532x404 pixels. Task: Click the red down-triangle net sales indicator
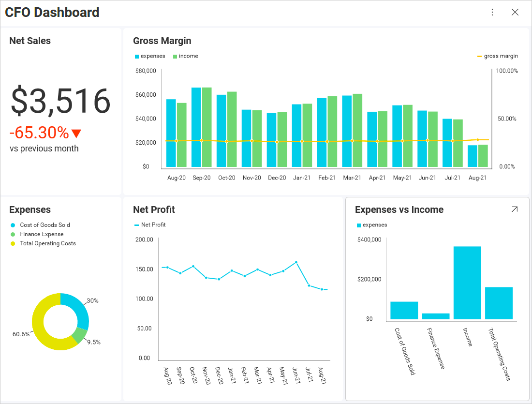pyautogui.click(x=76, y=133)
